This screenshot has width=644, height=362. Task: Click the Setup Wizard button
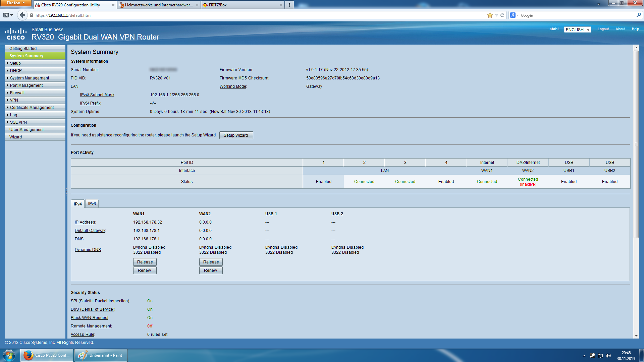click(x=236, y=135)
